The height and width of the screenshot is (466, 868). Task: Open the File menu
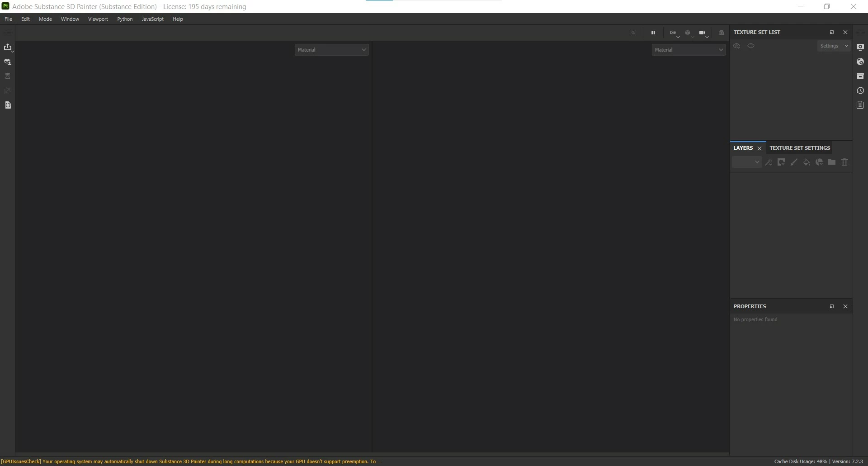[8, 19]
